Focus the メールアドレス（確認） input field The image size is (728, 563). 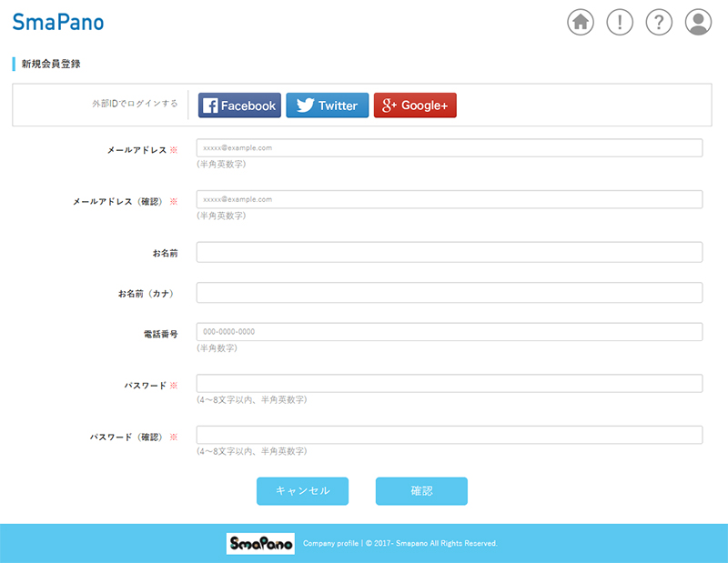[x=449, y=199]
